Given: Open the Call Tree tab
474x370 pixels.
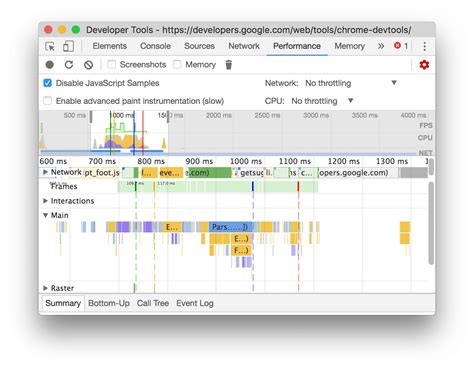Looking at the screenshot, I should click(x=153, y=303).
